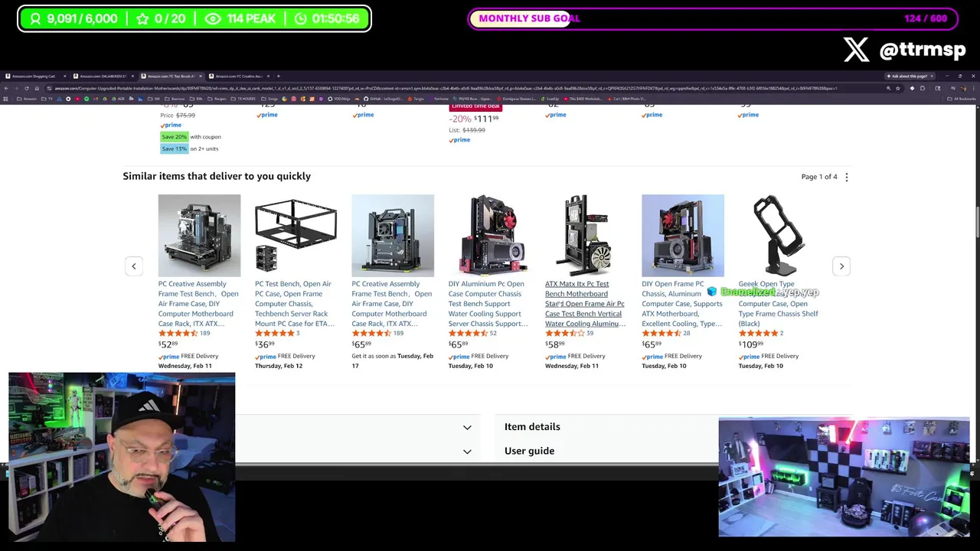980x551 pixels.
Task: Open a new browser tab with plus
Action: click(279, 76)
